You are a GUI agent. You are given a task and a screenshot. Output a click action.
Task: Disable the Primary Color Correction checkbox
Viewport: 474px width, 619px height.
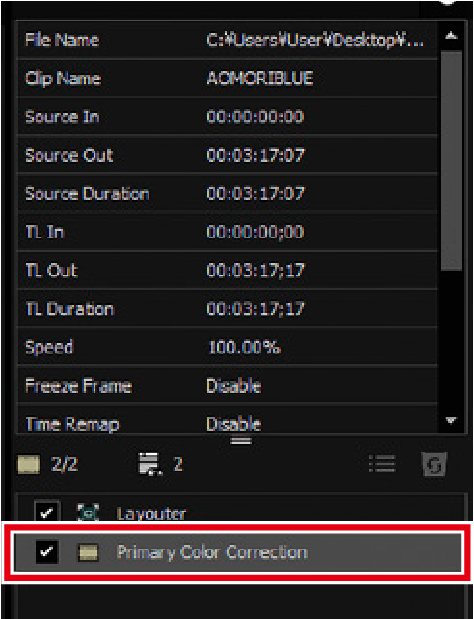coord(47,551)
